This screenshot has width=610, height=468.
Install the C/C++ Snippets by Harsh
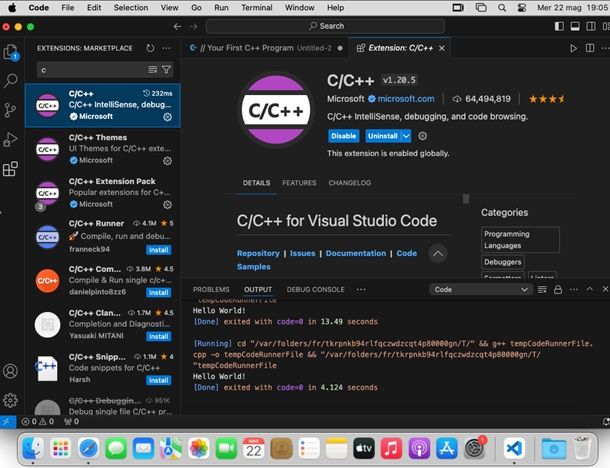pyautogui.click(x=159, y=380)
